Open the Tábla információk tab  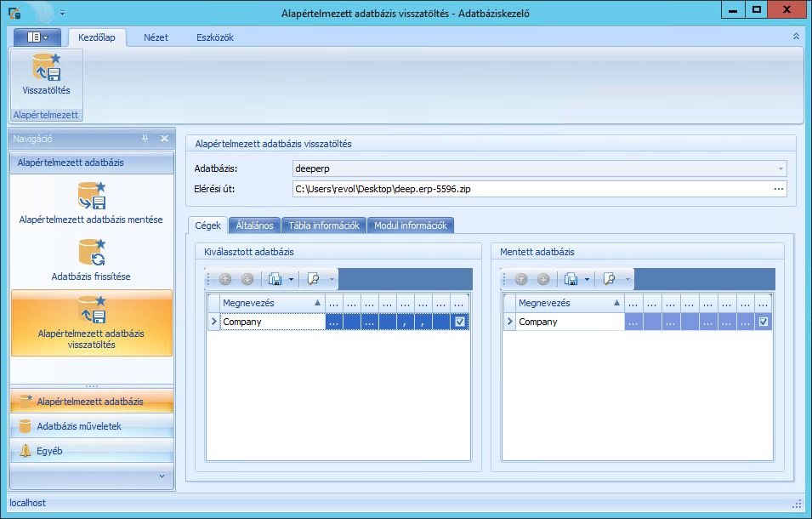[323, 225]
